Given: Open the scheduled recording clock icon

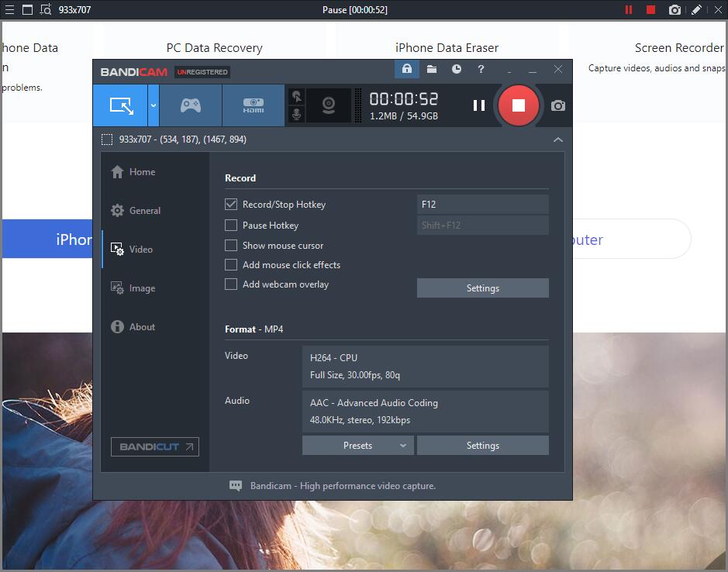Looking at the screenshot, I should tap(457, 69).
